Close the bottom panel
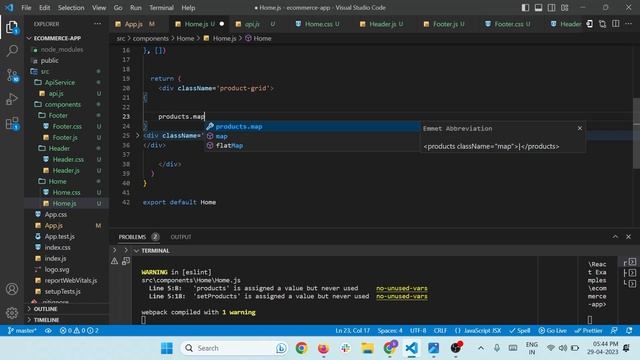Viewport: 640px width, 360px height. click(628, 237)
